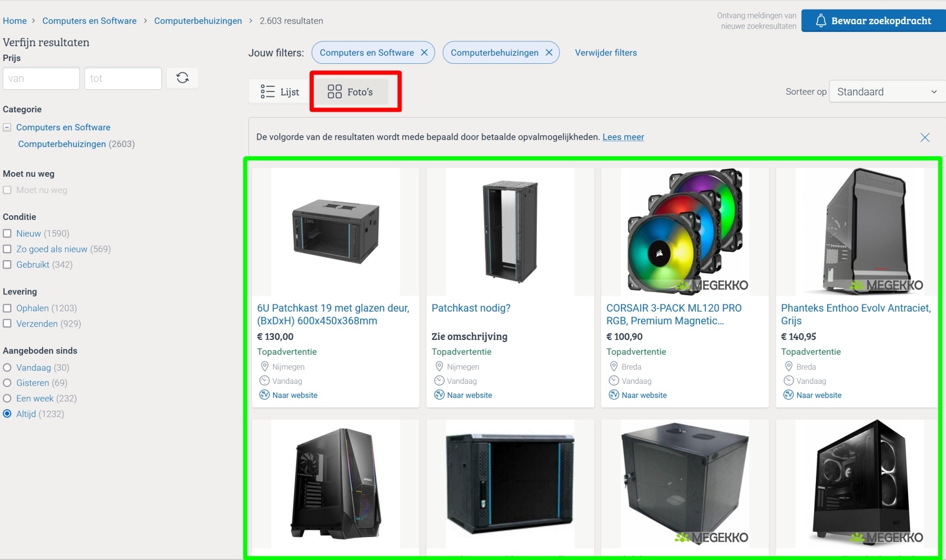
Task: Click 'Naar website' on the Phanteks ad
Action: pos(819,395)
